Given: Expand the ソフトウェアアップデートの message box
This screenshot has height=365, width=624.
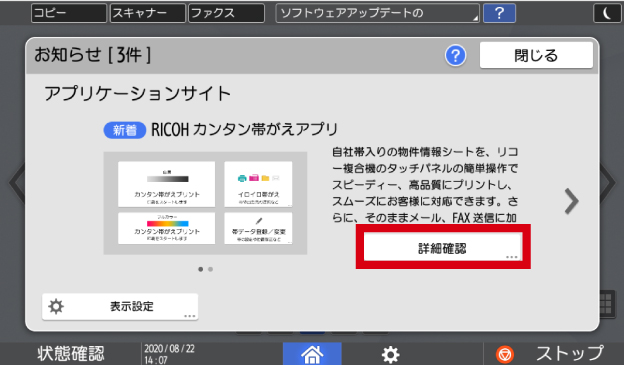Looking at the screenshot, I should point(377,13).
